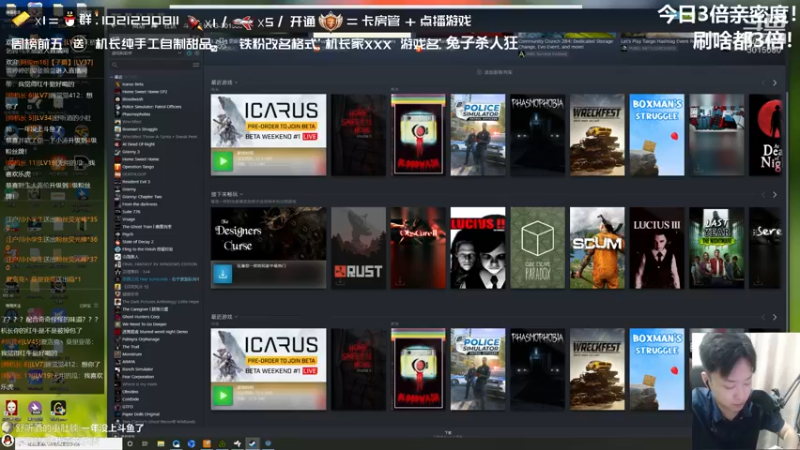Select The Caregiver in the sidebar list

(145, 309)
